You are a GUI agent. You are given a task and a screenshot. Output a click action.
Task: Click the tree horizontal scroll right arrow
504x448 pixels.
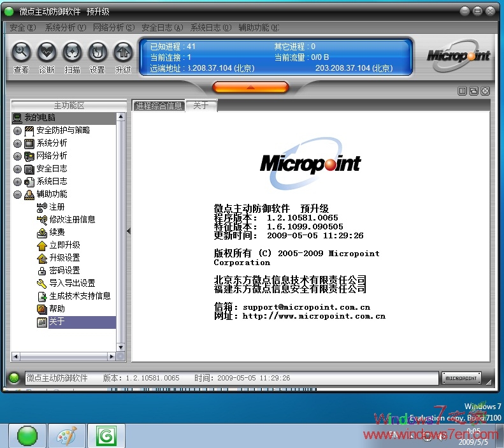coord(112,356)
